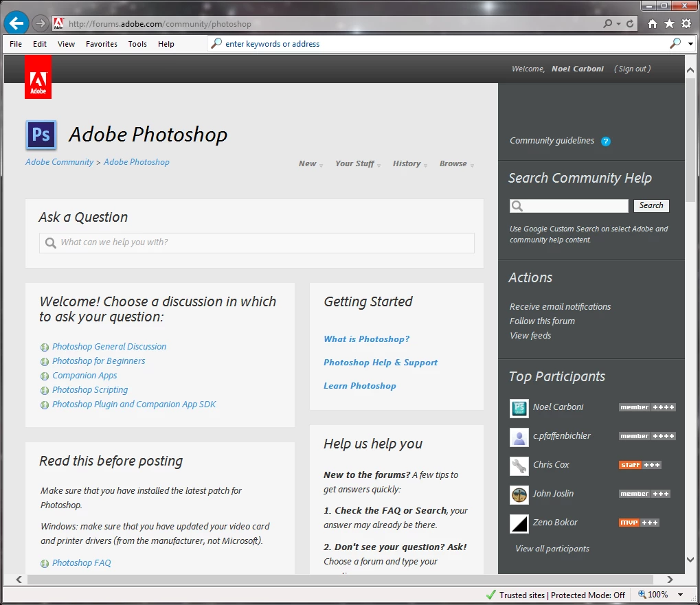Click Receive email notifications
Screen dimensions: 700x605
(x=561, y=306)
